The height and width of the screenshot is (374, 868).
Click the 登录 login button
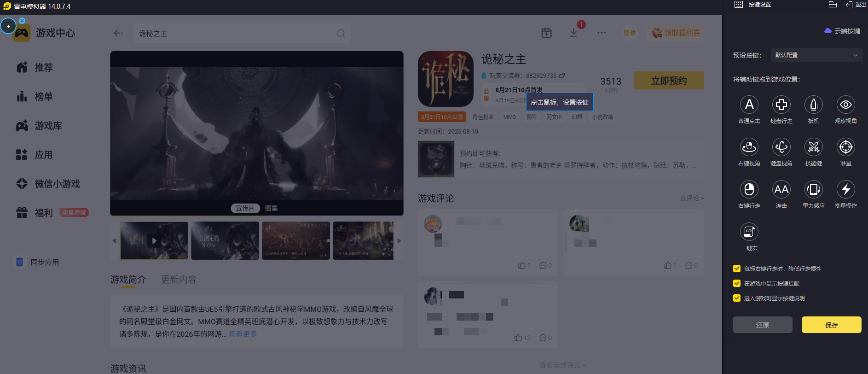coord(630,33)
